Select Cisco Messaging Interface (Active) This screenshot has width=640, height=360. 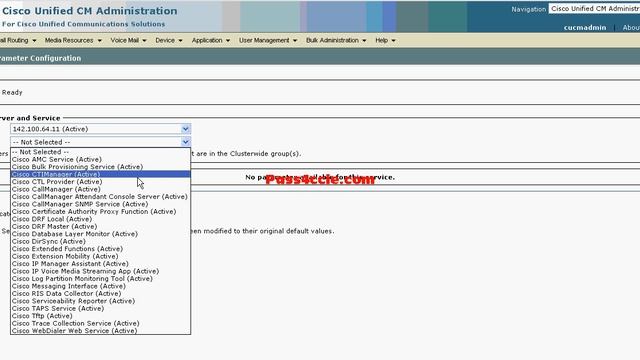(100, 286)
